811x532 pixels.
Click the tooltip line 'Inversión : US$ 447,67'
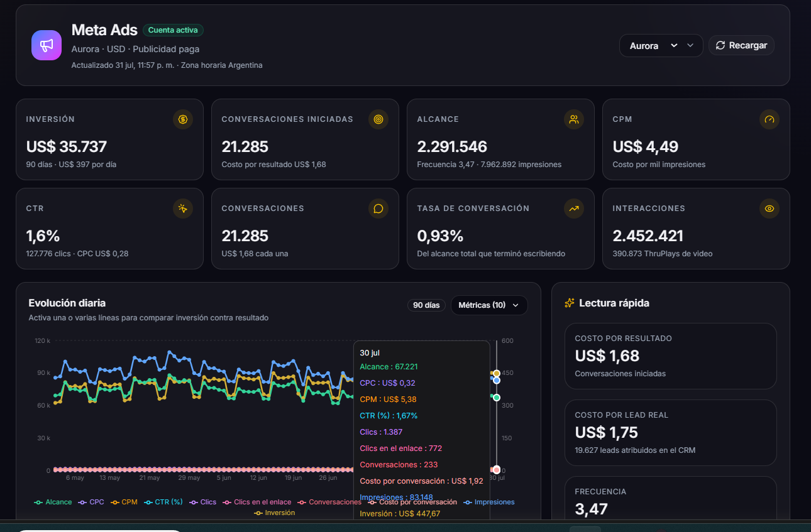tap(399, 514)
